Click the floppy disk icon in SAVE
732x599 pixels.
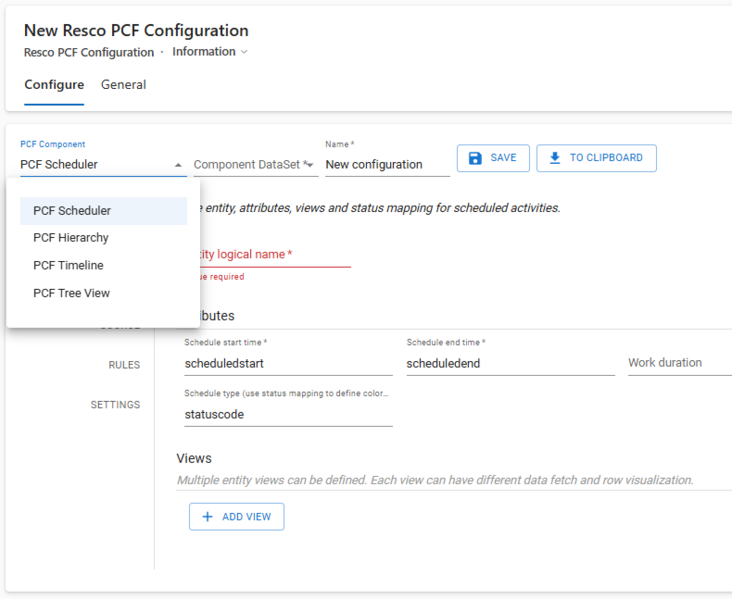click(475, 158)
